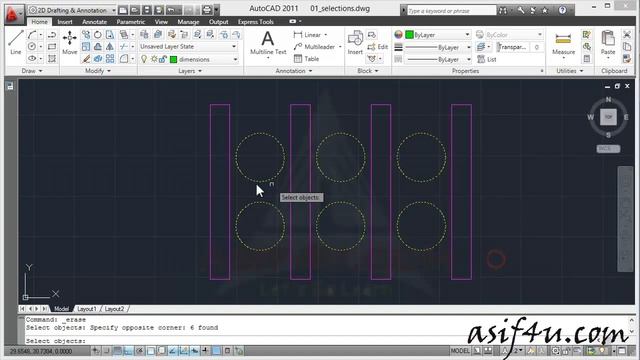Click the MODEL space button in status bar
Image resolution: width=640 pixels, height=360 pixels.
(x=460, y=351)
